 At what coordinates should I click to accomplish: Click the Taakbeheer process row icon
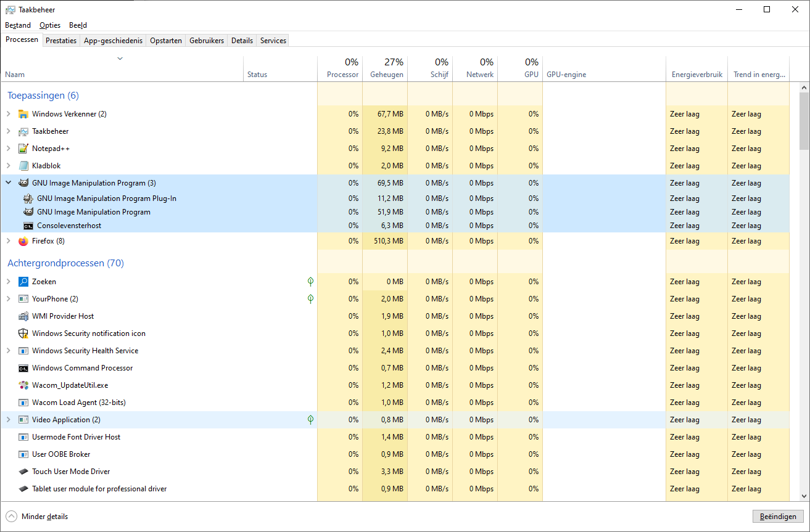point(23,131)
